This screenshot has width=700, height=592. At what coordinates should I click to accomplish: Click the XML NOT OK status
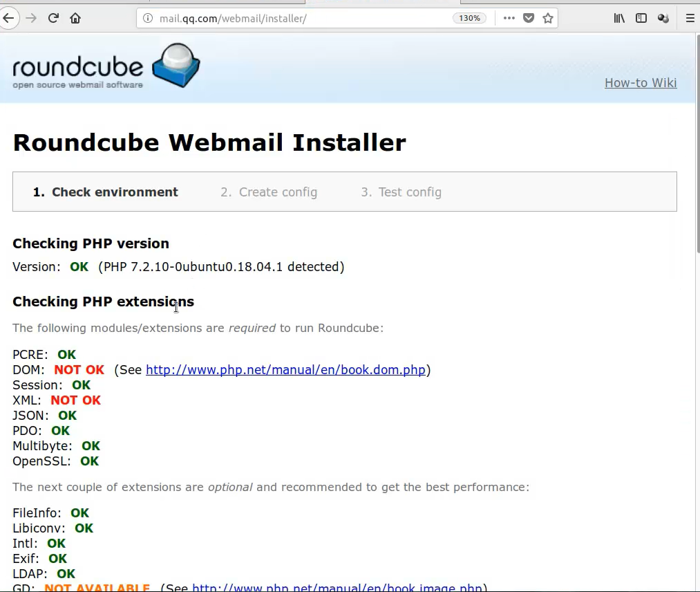(75, 400)
